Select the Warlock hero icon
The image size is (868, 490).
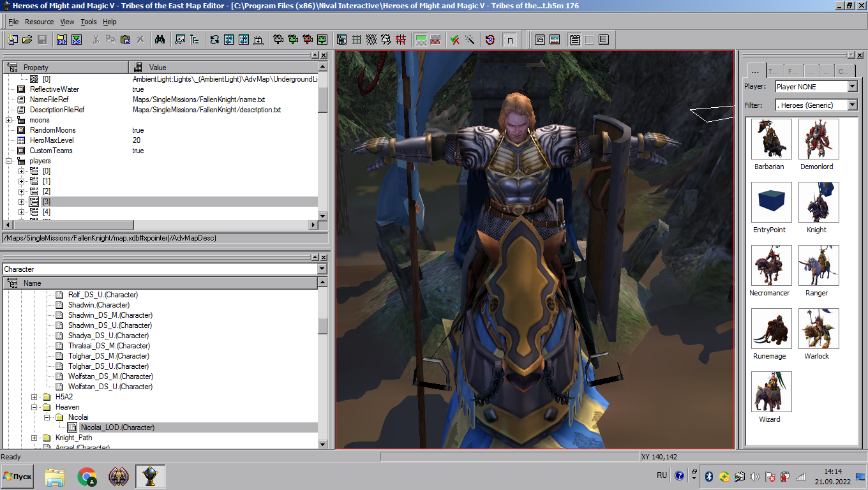click(819, 329)
